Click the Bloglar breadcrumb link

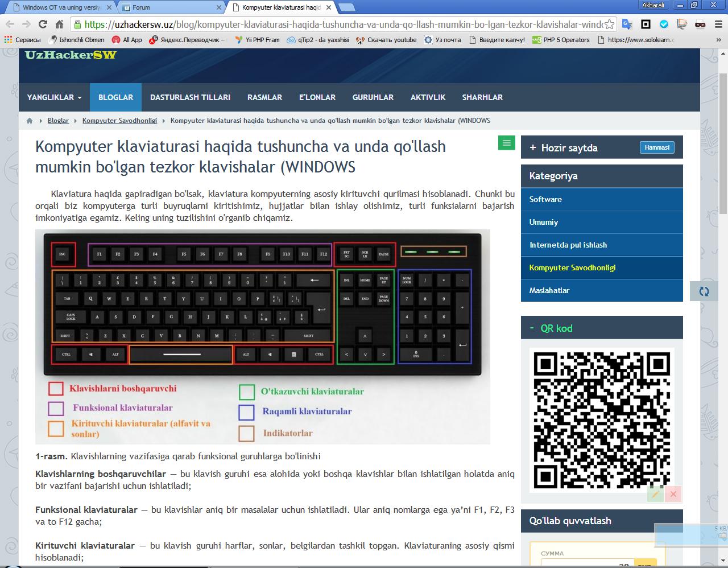[x=58, y=121]
